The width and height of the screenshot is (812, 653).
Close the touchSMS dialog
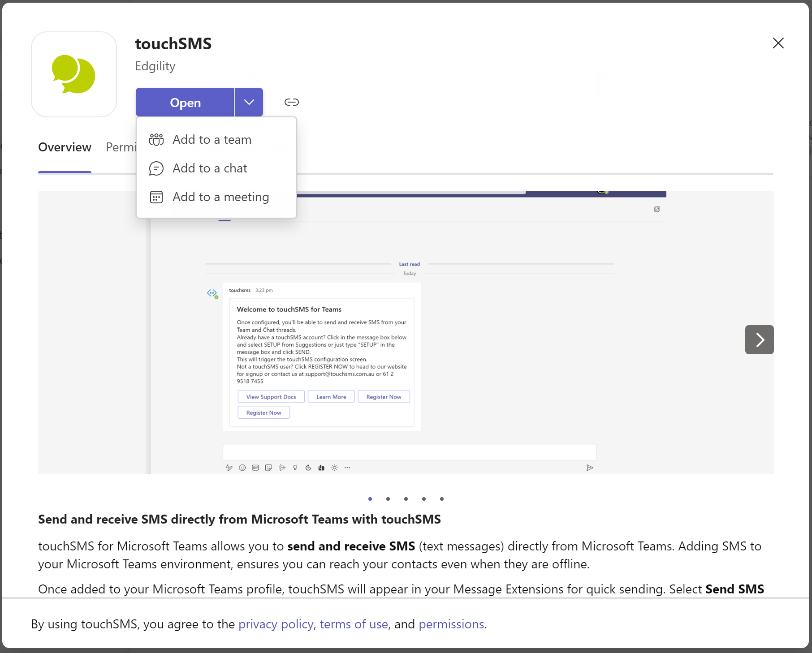coord(778,43)
